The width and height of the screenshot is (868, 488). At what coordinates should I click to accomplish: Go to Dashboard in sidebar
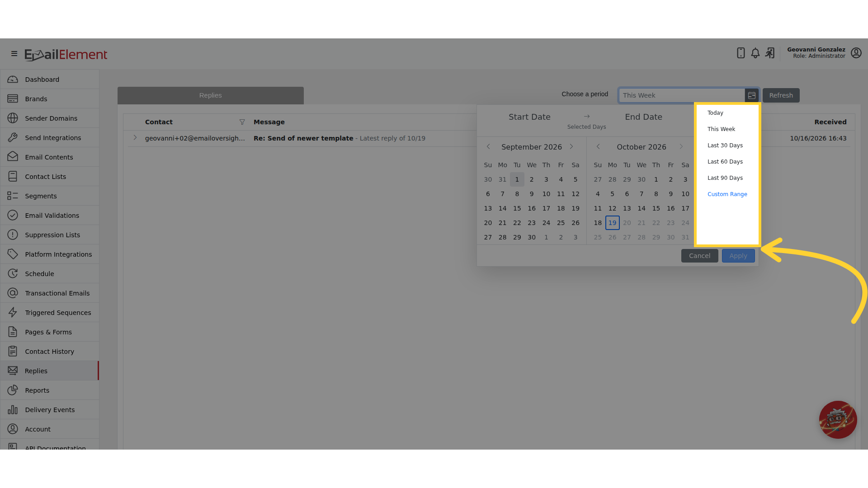(x=50, y=80)
